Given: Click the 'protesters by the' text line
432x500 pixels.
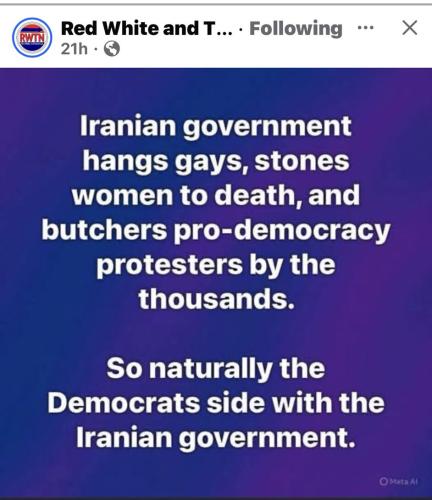Looking at the screenshot, I should click(x=216, y=265).
